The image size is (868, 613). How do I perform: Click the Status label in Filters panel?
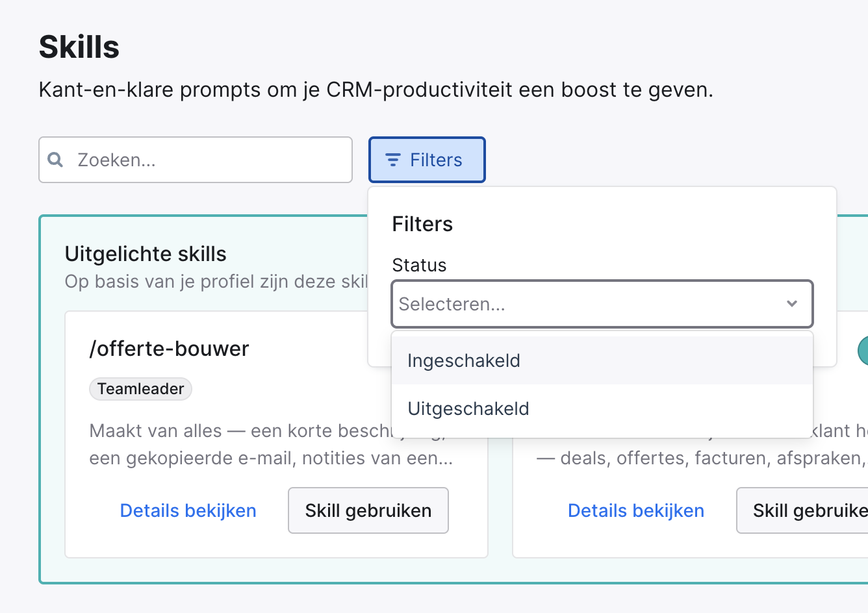pyautogui.click(x=419, y=265)
